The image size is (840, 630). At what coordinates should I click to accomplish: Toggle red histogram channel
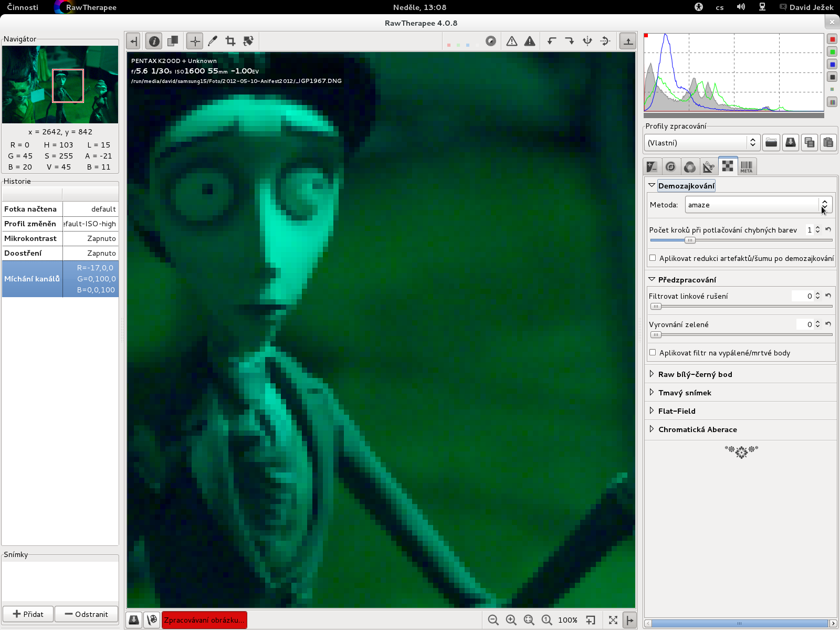pos(832,39)
